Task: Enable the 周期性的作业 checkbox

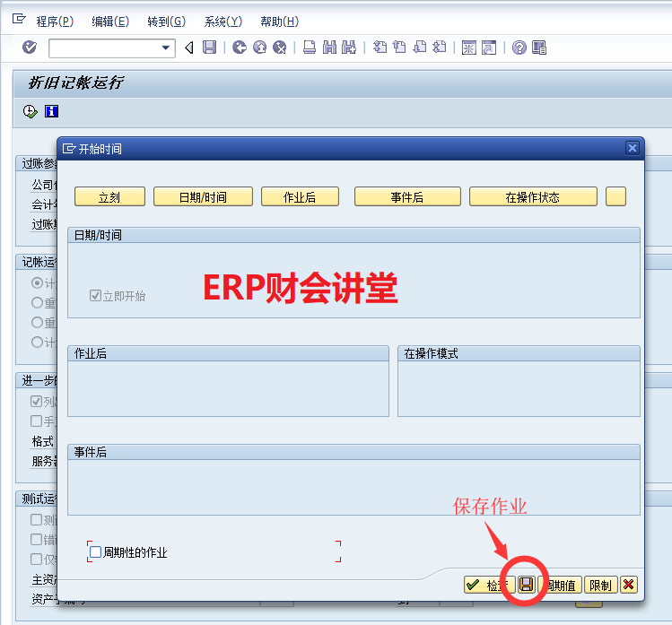Action: click(96, 552)
